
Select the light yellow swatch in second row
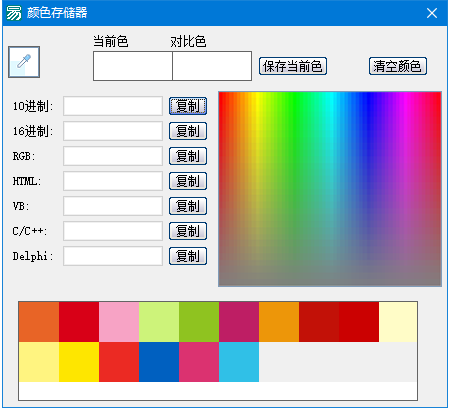coord(39,362)
